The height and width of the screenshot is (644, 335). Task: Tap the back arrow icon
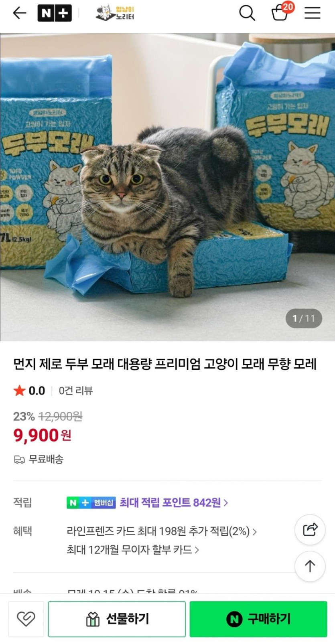coord(19,13)
